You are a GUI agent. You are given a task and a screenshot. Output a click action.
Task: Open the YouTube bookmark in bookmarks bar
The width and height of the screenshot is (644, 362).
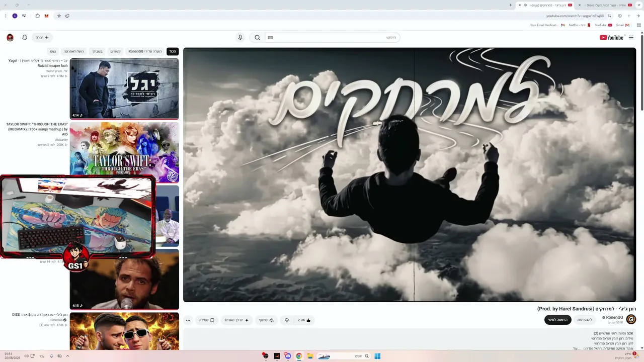pyautogui.click(x=603, y=25)
